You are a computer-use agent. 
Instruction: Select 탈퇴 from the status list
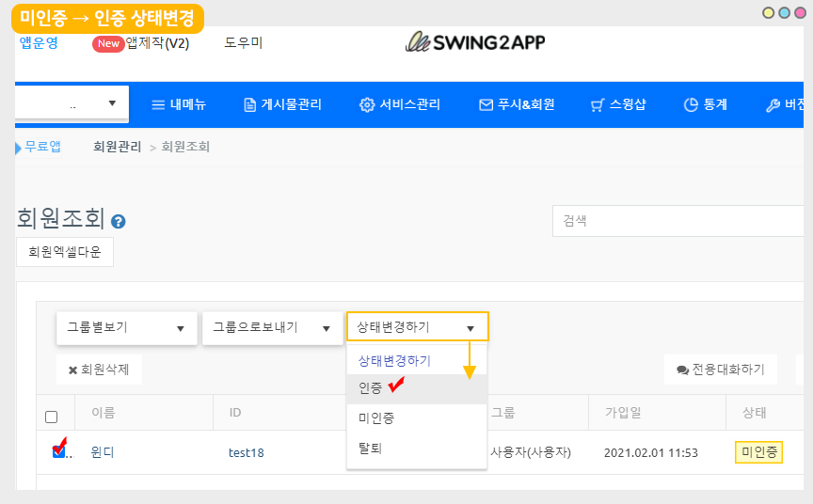tap(371, 449)
